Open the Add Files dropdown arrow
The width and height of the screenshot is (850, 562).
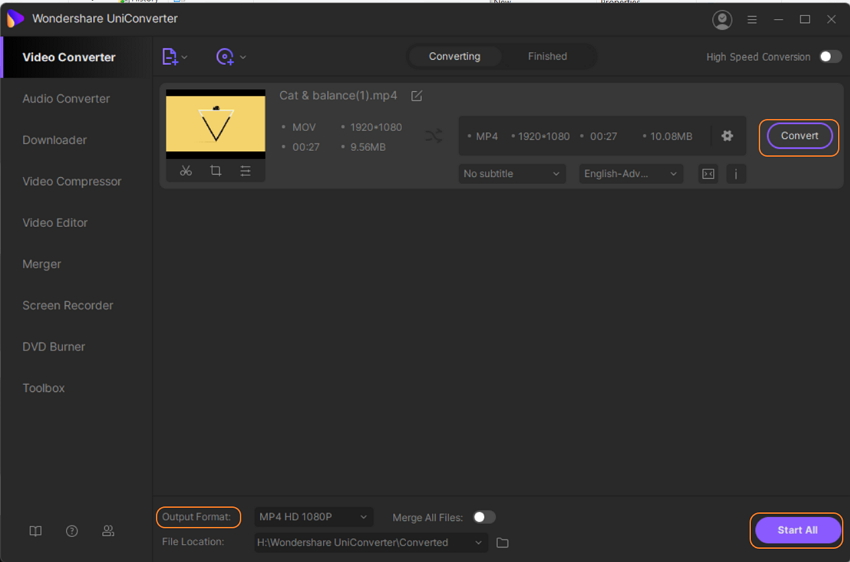tap(185, 57)
